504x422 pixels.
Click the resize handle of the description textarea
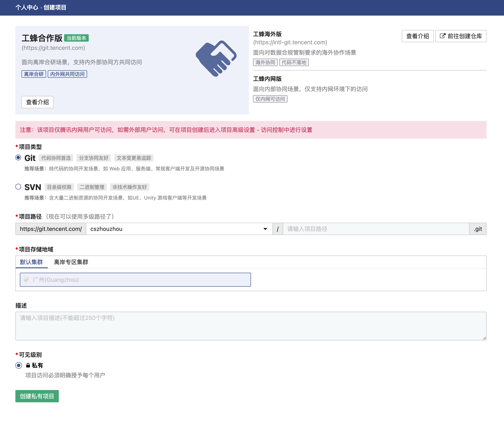click(484, 338)
